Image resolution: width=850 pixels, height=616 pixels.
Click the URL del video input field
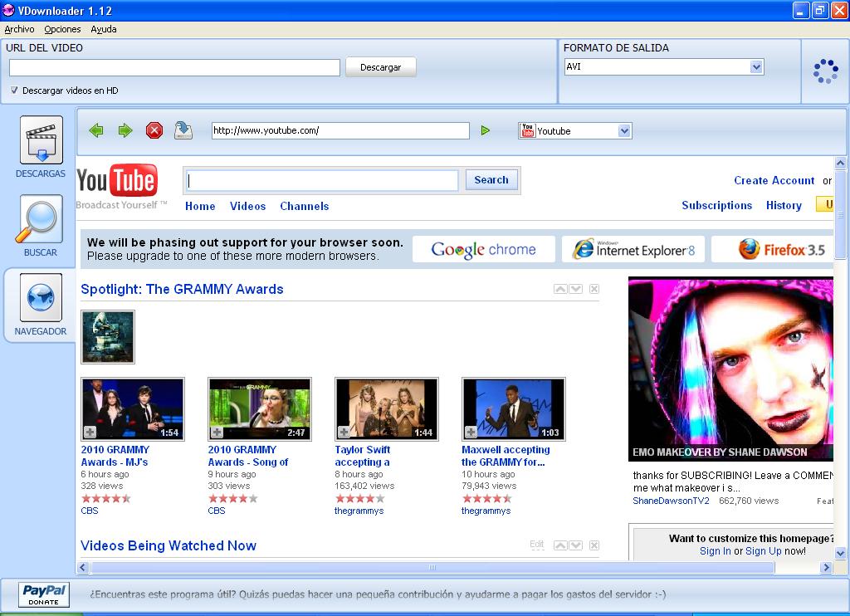pos(174,67)
